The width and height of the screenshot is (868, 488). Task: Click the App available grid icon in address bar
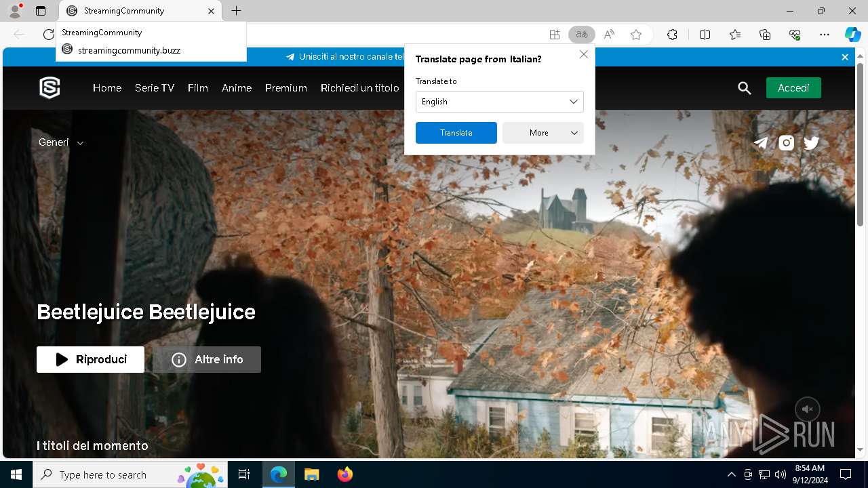click(554, 35)
